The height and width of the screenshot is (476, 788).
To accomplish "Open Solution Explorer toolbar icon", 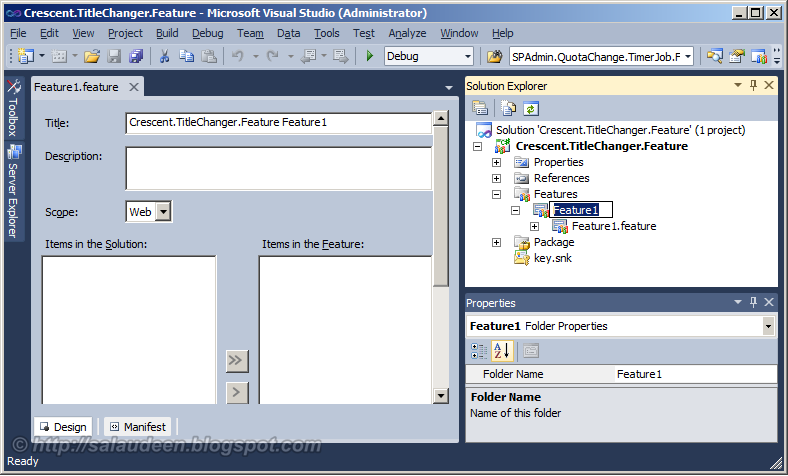I will point(715,56).
